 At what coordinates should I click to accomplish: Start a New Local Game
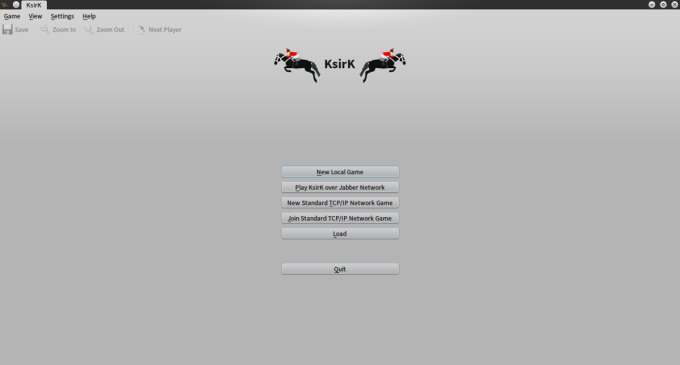click(x=340, y=172)
